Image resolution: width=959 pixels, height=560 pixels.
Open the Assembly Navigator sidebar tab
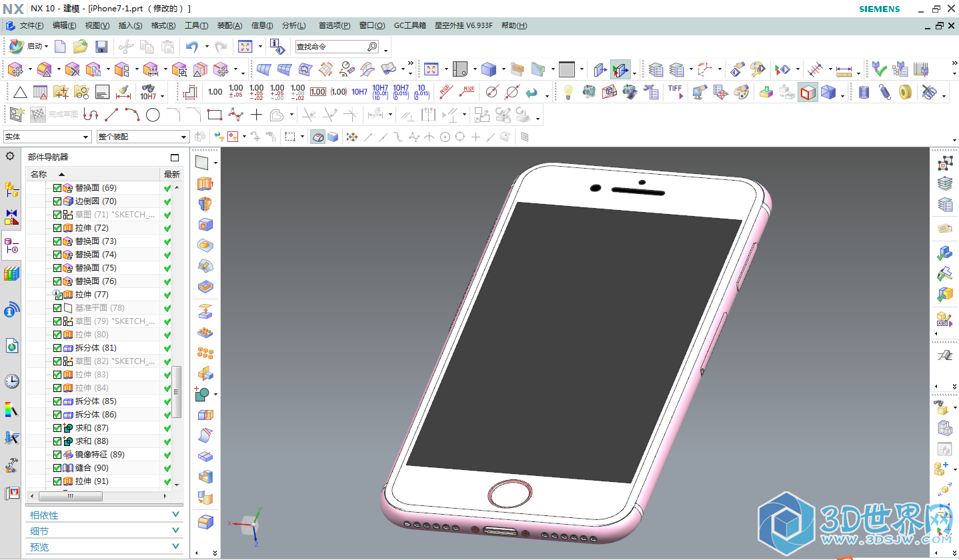(11, 190)
